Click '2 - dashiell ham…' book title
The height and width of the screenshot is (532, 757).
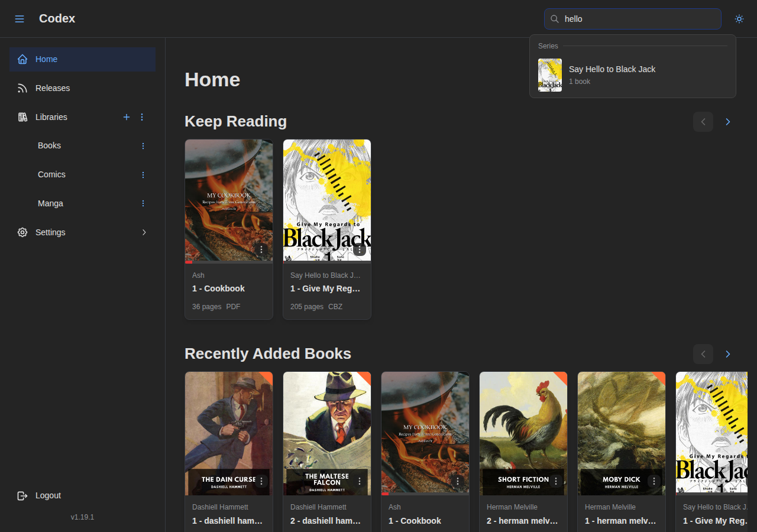(x=325, y=521)
